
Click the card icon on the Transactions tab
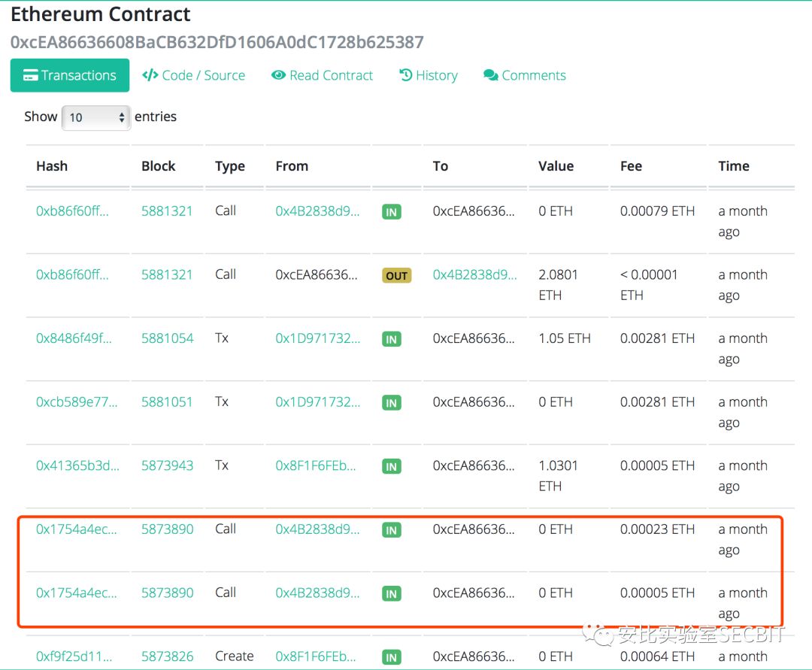[x=31, y=76]
